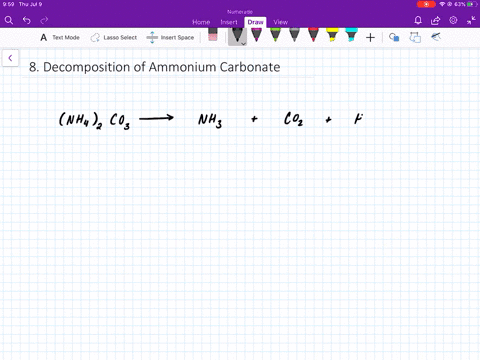The width and height of the screenshot is (480, 360).
Task: Open the Insert tab
Action: tap(229, 22)
